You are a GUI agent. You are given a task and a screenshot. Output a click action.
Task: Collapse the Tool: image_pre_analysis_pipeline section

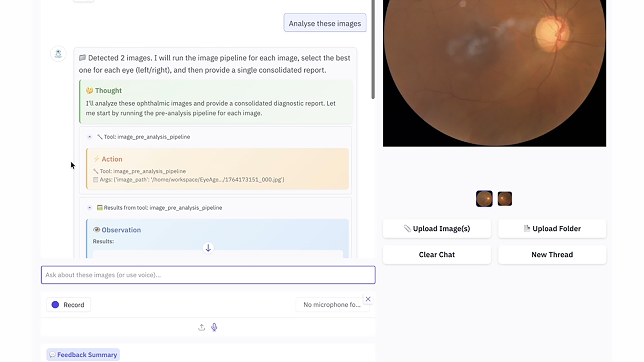pyautogui.click(x=89, y=137)
